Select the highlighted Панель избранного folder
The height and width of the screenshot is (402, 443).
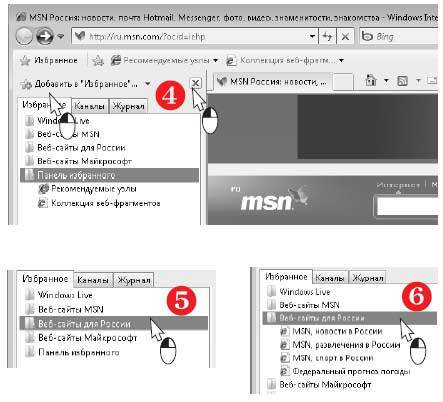click(x=110, y=175)
